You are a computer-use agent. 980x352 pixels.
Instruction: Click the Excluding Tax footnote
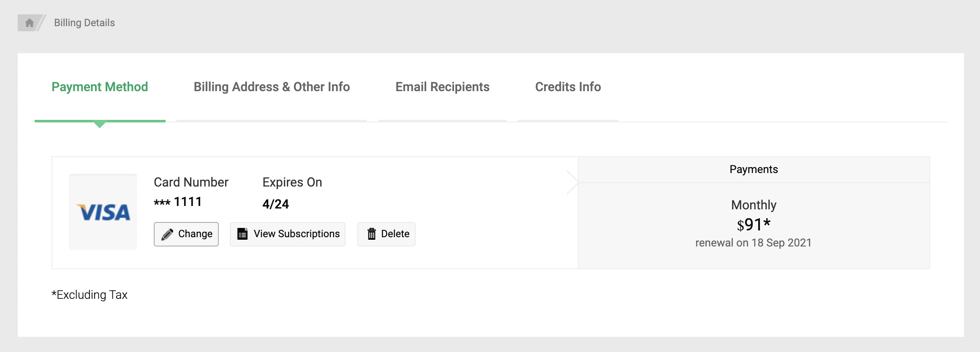pyautogui.click(x=90, y=295)
